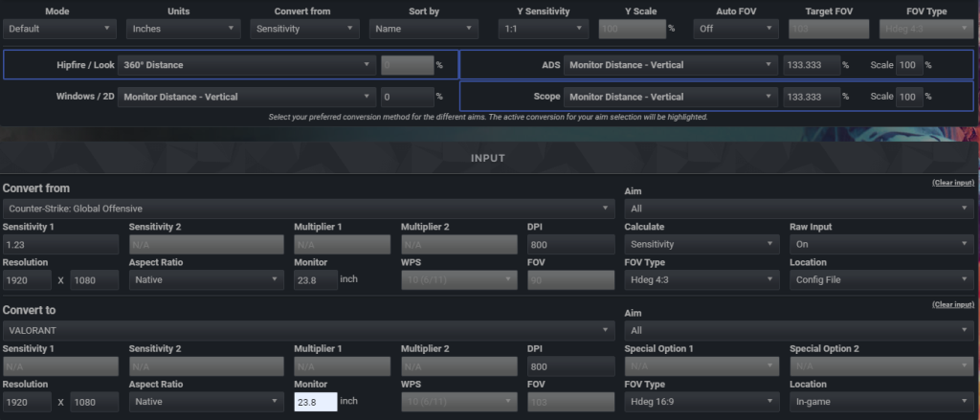
Task: Open Aim dropdown in Convert from section
Action: [x=799, y=209]
